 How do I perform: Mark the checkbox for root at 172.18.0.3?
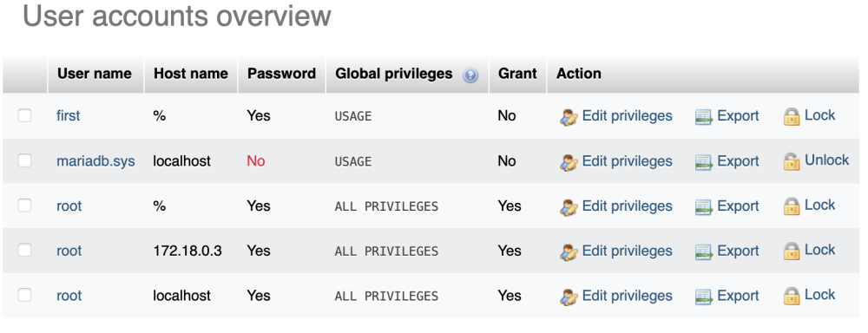click(x=24, y=250)
